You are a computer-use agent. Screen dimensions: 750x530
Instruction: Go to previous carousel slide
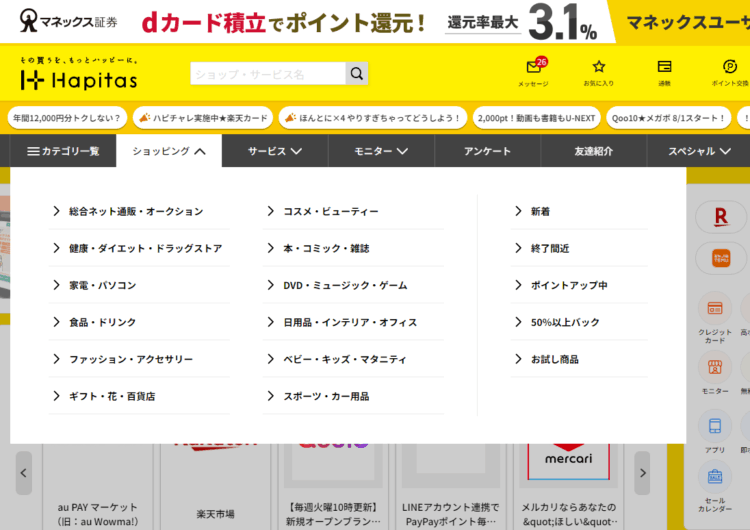click(x=23, y=473)
